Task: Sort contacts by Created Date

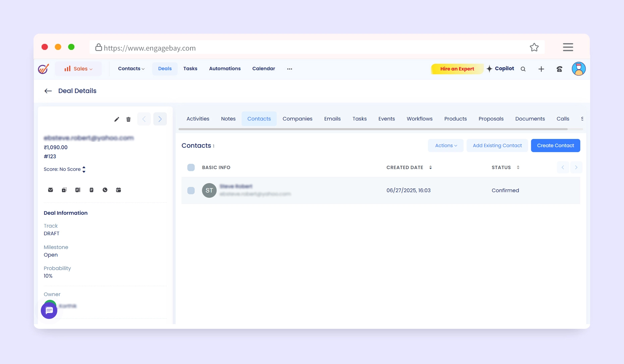Action: (x=430, y=167)
